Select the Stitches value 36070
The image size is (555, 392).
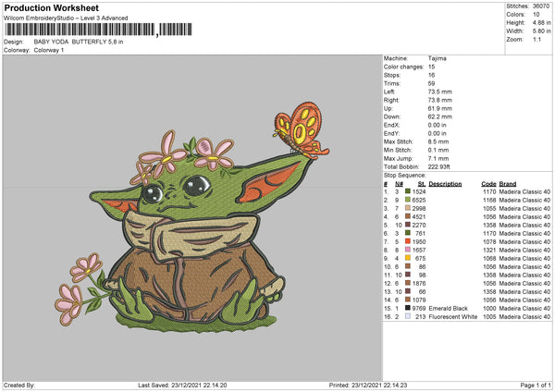click(541, 6)
